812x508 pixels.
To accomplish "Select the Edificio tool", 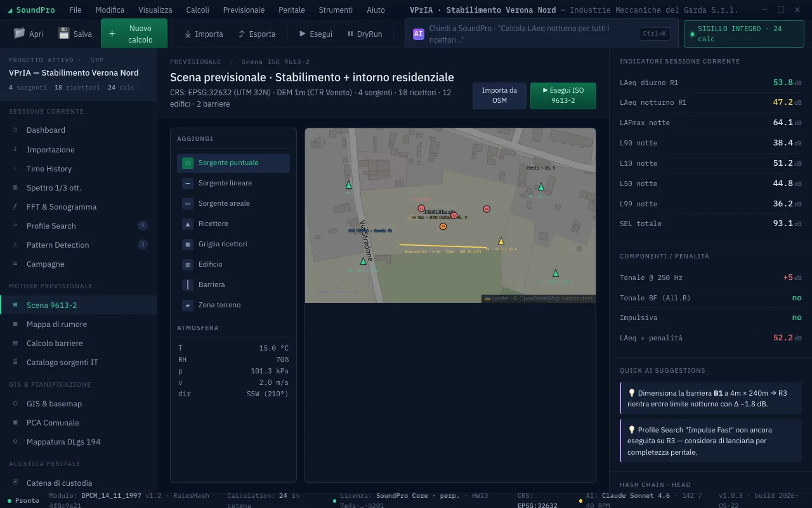I will [x=233, y=265].
